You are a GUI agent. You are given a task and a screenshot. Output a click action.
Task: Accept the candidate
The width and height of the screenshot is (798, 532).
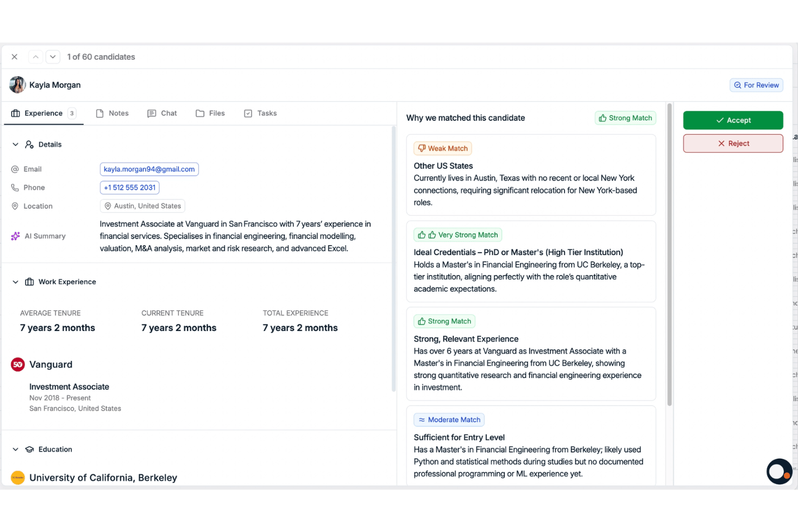click(x=733, y=120)
